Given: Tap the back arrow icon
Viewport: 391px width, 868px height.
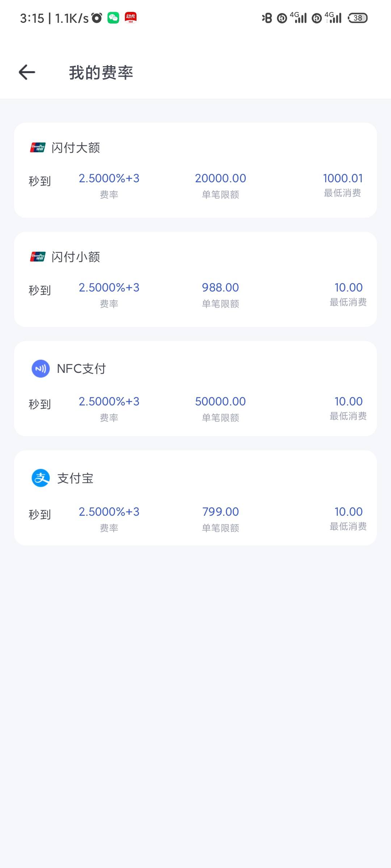Looking at the screenshot, I should pyautogui.click(x=27, y=72).
